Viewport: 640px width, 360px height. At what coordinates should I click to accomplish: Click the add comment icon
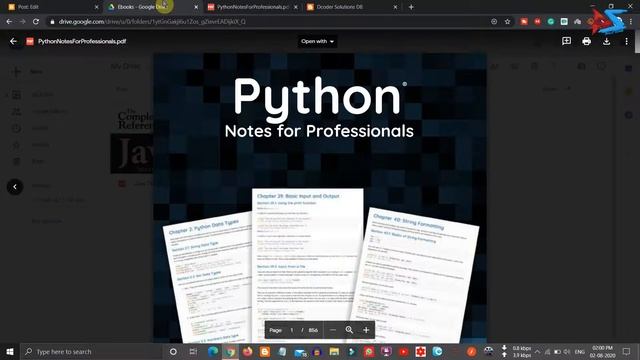pyautogui.click(x=567, y=41)
